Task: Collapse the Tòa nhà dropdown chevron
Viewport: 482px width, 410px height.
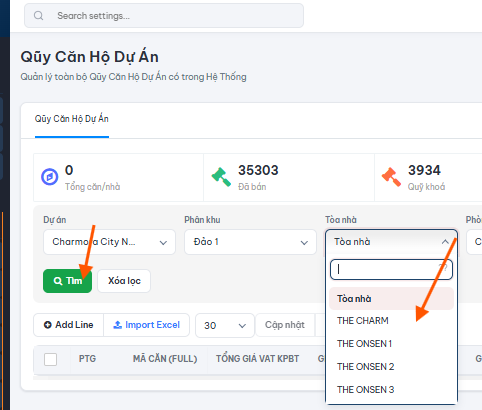Action: [x=445, y=242]
